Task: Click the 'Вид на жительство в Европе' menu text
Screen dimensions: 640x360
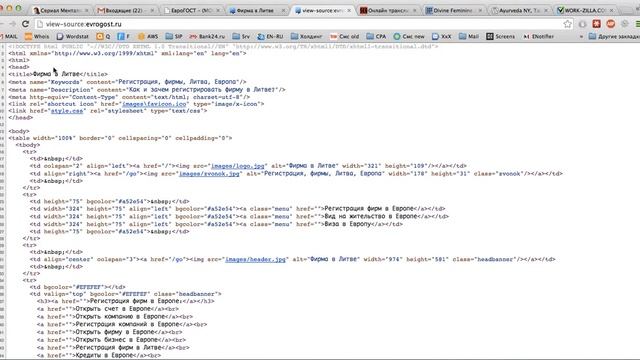Action: point(371,216)
